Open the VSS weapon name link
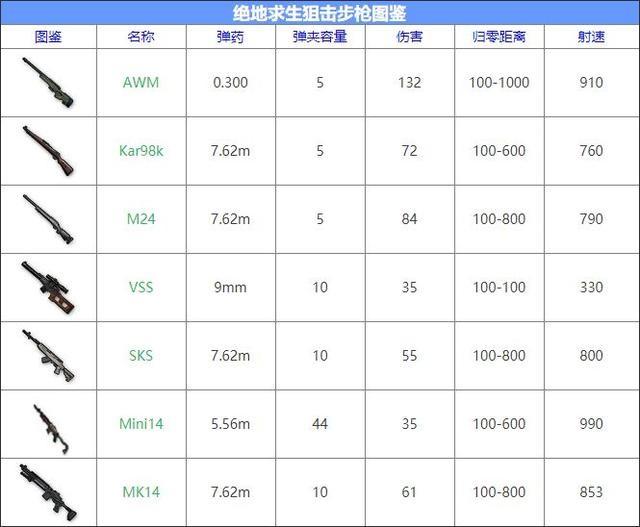640x527 pixels. coord(141,287)
